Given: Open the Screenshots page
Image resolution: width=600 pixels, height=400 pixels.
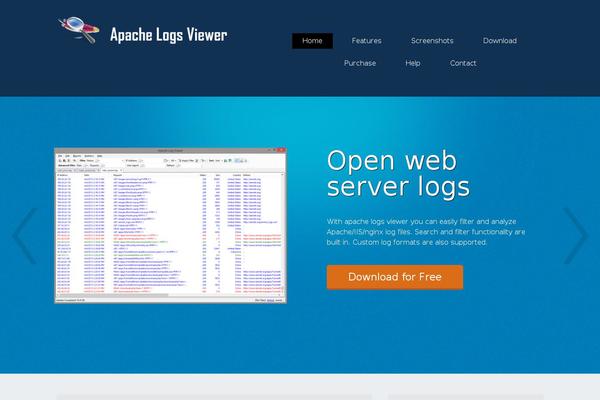Looking at the screenshot, I should [x=432, y=41].
